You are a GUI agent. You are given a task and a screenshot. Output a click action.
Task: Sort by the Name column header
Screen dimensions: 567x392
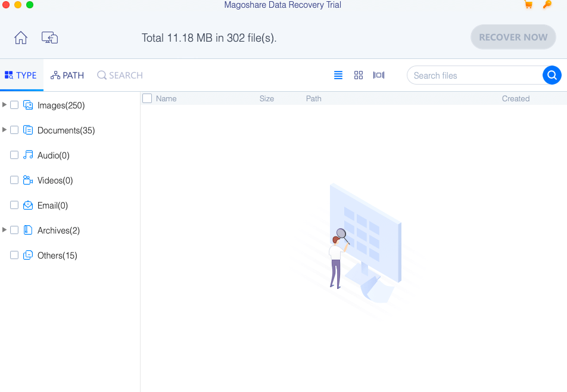tap(166, 98)
